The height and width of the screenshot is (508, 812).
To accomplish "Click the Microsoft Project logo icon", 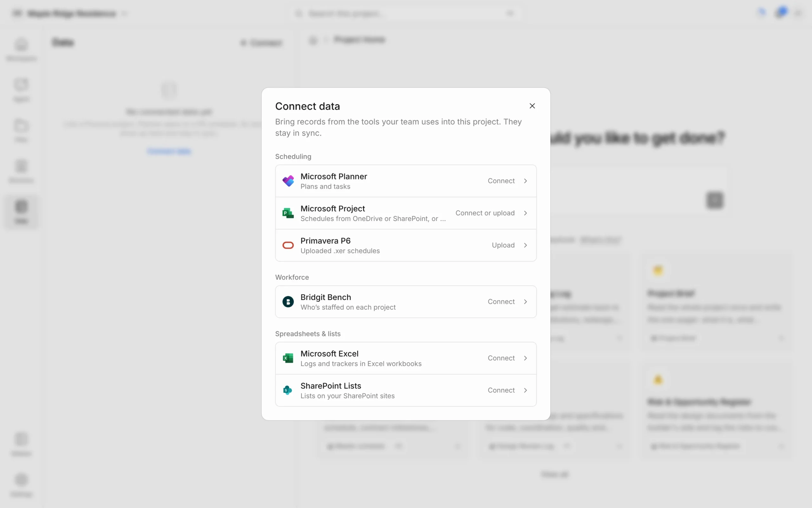I will (x=288, y=213).
